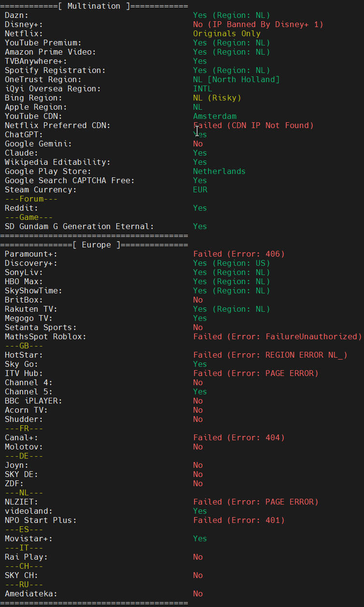Click the HotStar 'REGION ERROR NL_' result
Viewport: 364px width, 607px height.
pos(270,355)
